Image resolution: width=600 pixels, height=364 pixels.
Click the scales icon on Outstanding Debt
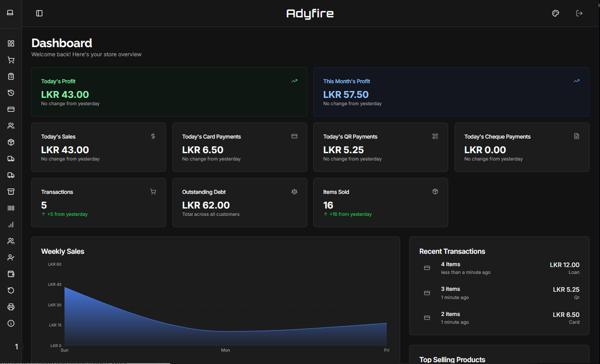pos(295,192)
